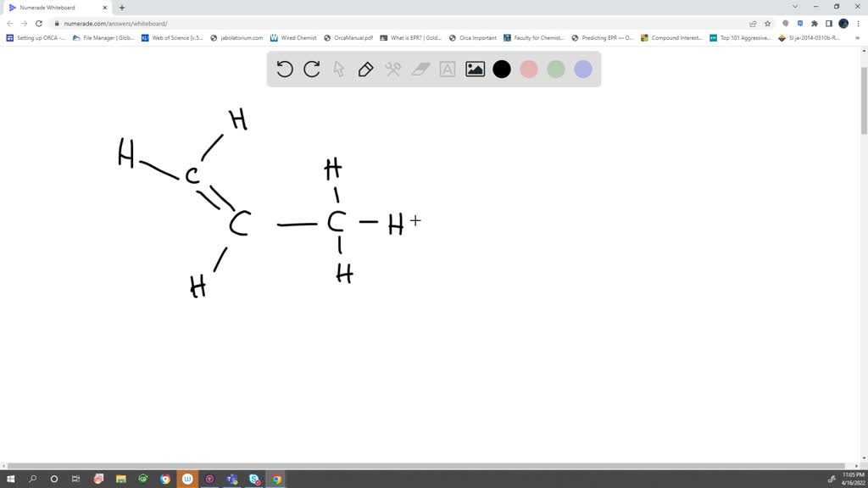This screenshot has height=488, width=868.
Task: Click the bookmark star in the address bar
Action: (x=767, y=24)
